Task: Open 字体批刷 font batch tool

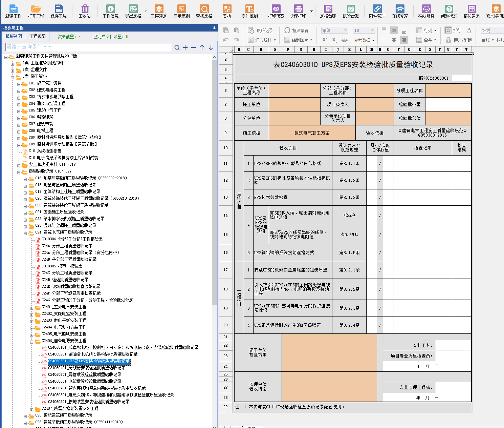Action: (x=250, y=12)
